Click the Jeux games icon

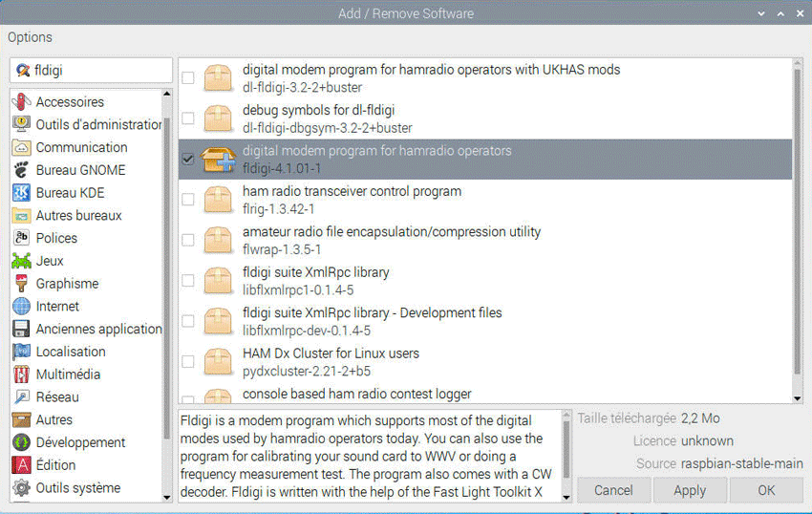pos(21,261)
